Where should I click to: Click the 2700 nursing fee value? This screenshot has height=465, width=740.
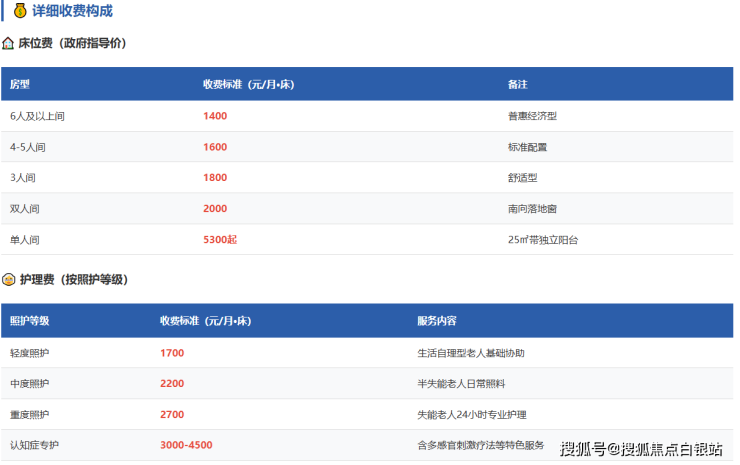coord(172,415)
